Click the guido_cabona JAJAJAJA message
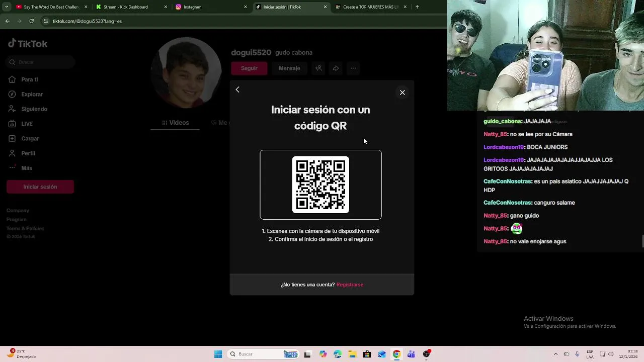The height and width of the screenshot is (362, 644). point(517,121)
